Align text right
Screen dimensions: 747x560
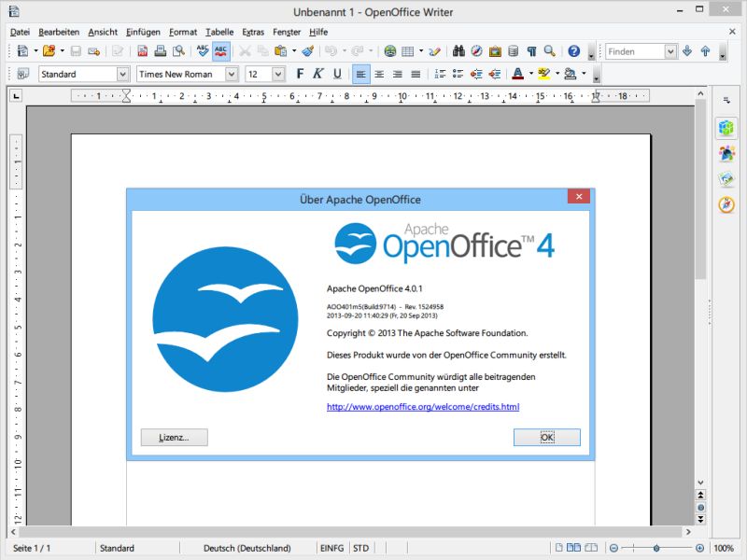click(x=398, y=74)
